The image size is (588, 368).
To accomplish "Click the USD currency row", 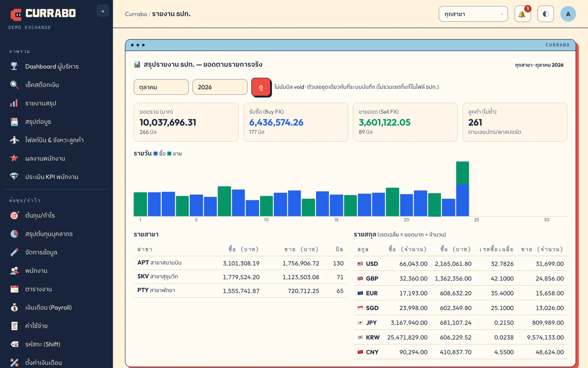I will click(460, 263).
